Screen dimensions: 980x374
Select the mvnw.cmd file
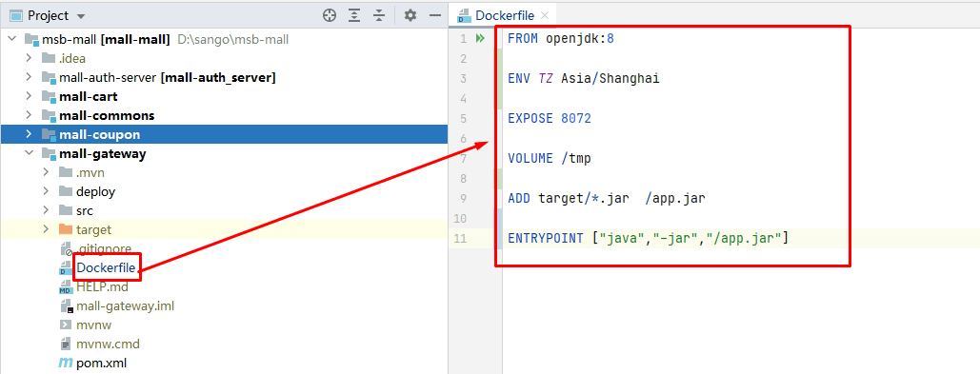coord(224,344)
